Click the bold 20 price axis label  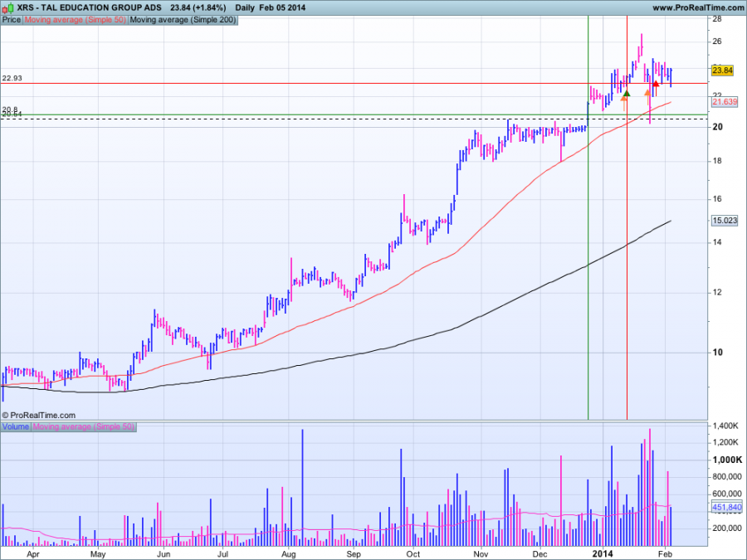pyautogui.click(x=717, y=127)
